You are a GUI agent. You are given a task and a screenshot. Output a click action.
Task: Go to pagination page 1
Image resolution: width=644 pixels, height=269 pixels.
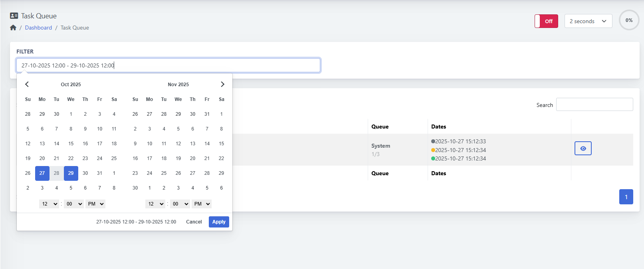click(x=626, y=197)
